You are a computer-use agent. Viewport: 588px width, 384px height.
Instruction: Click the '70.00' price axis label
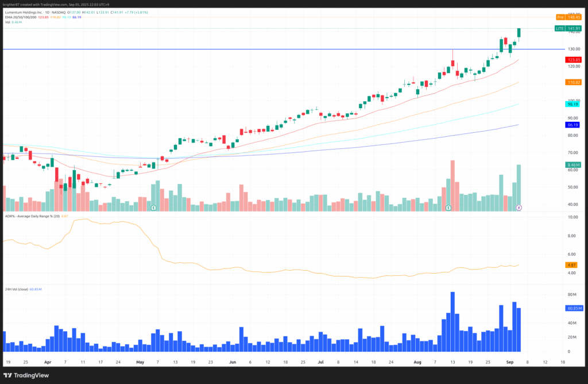coord(572,153)
